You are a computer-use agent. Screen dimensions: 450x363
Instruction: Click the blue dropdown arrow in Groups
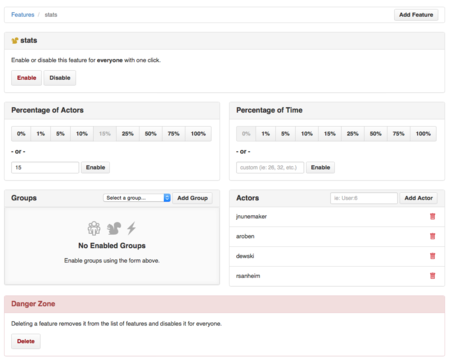(167, 198)
